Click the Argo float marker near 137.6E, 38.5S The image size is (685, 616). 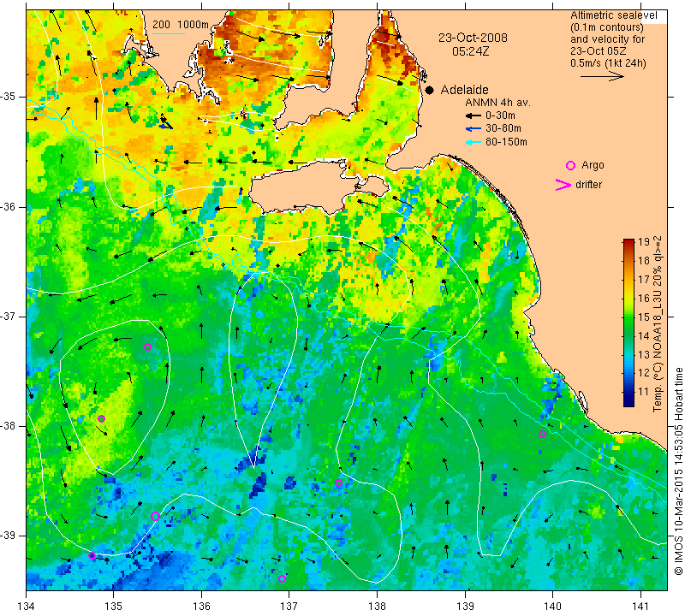(338, 483)
